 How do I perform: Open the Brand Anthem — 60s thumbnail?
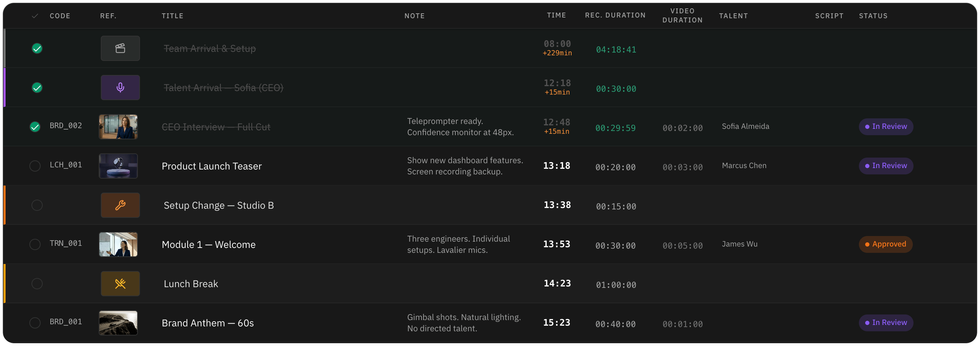pos(118,323)
